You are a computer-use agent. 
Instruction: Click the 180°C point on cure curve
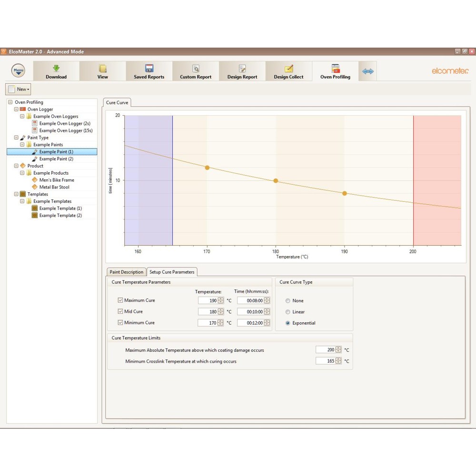[276, 180]
